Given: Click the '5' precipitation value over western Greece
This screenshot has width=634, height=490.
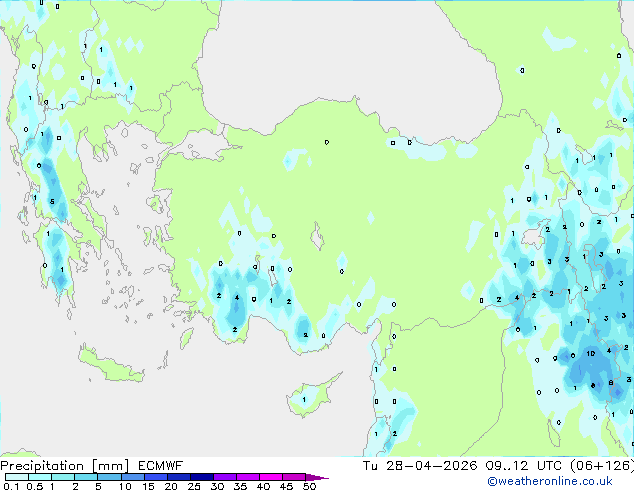Looking at the screenshot, I should [52, 201].
